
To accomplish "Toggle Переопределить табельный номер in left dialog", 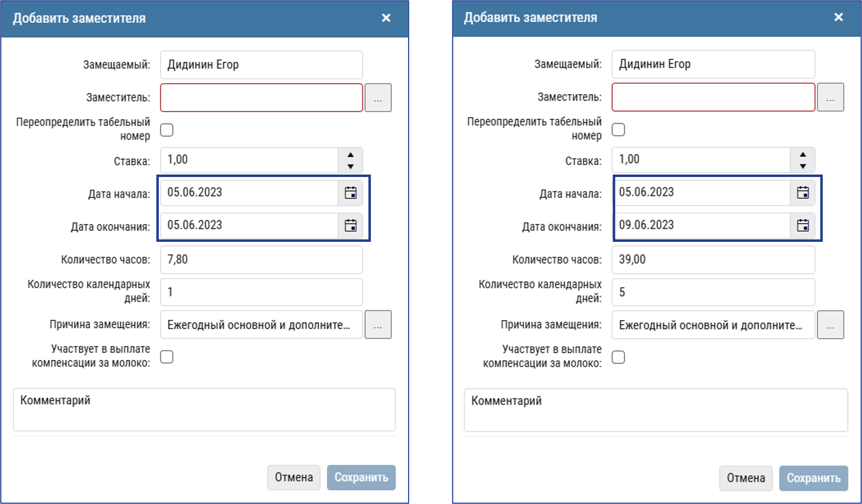I will coord(167,130).
